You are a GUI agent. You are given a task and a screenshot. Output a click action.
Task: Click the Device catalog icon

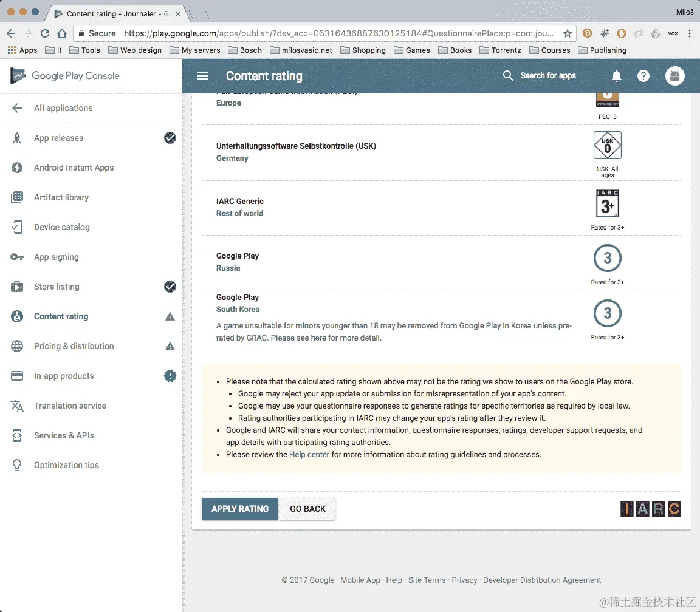coord(17,227)
